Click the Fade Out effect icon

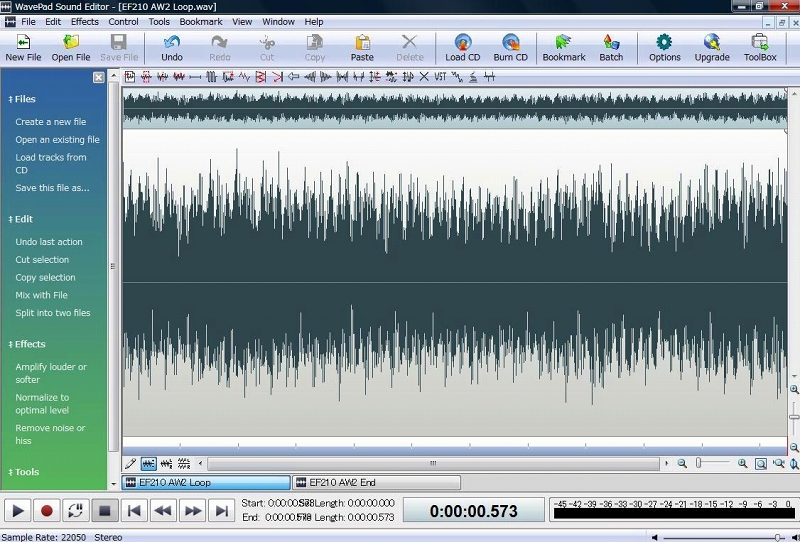(x=326, y=77)
